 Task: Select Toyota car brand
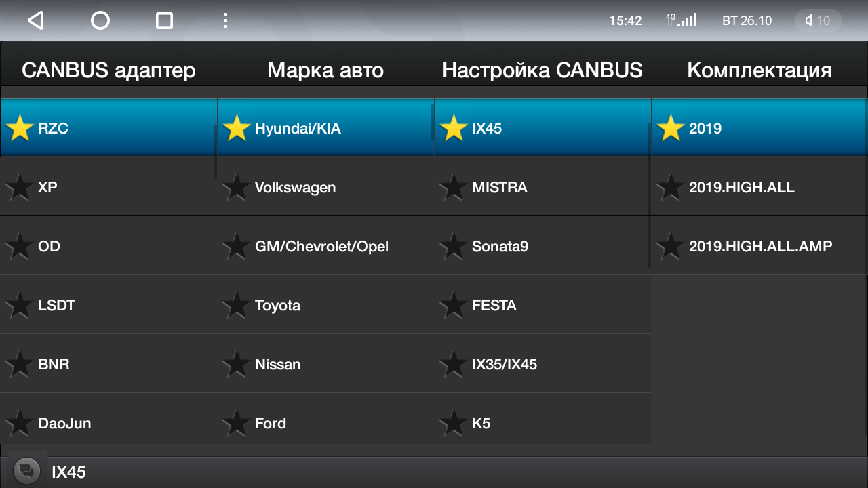click(325, 305)
